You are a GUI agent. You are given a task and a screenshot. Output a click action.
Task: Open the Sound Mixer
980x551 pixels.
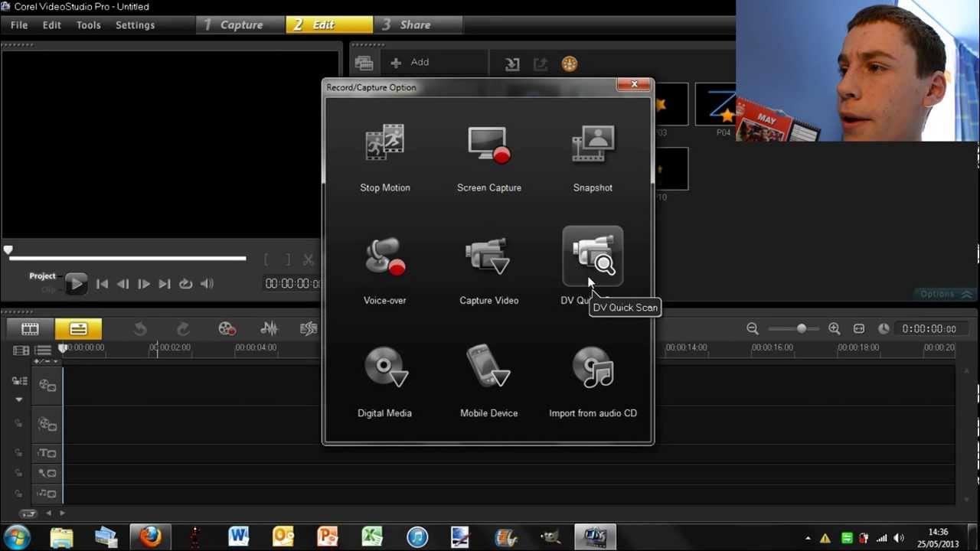click(x=269, y=329)
